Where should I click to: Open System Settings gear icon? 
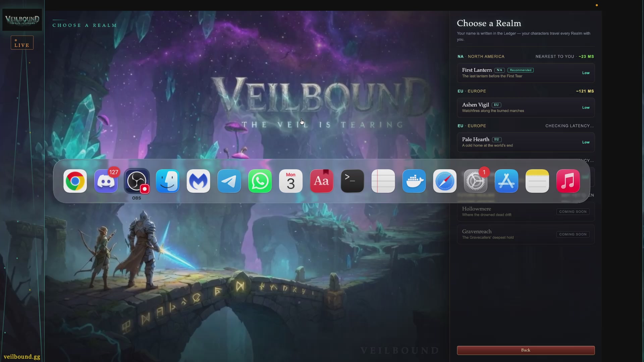[476, 181]
